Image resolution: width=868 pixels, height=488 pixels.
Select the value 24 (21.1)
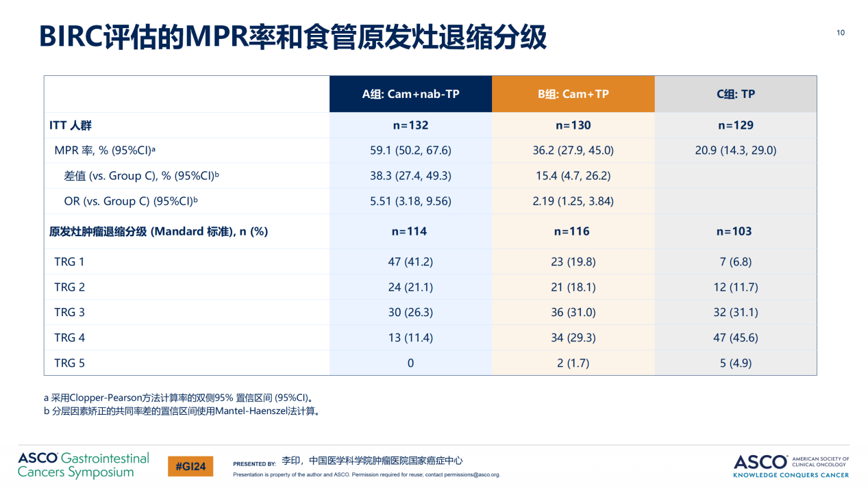(410, 287)
